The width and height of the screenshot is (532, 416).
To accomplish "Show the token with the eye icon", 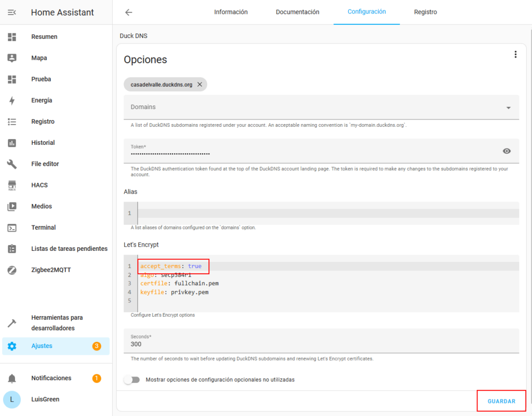I will pos(507,151).
